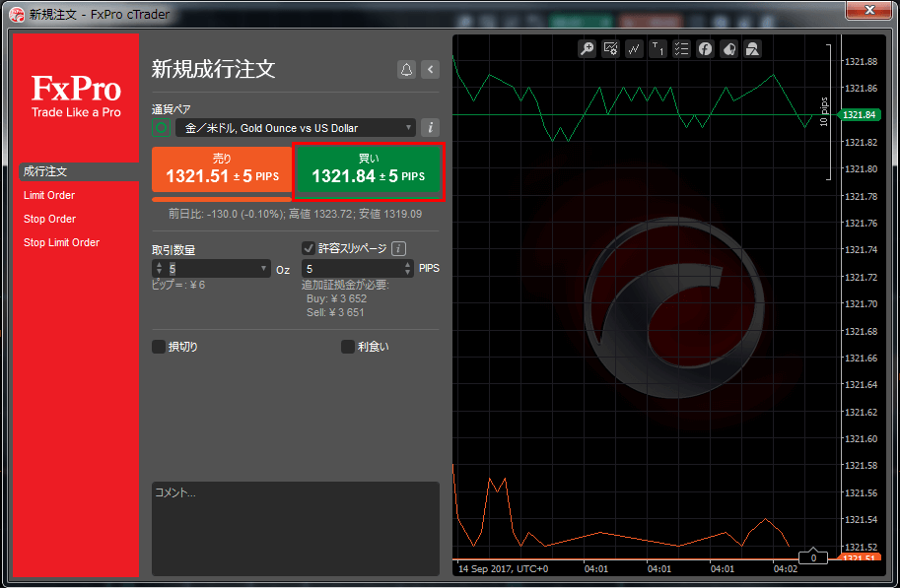Click the slippage pips input field
Image resolution: width=900 pixels, height=588 pixels.
(x=357, y=269)
